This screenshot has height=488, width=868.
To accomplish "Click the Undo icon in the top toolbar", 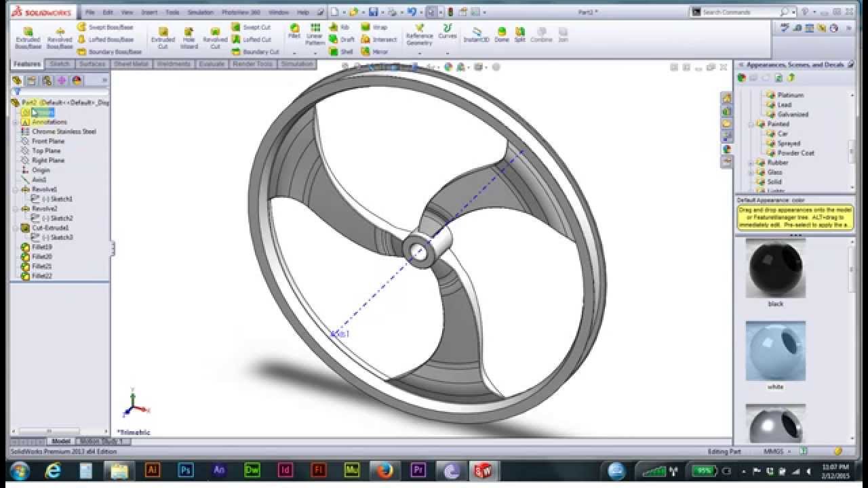I will pos(411,12).
